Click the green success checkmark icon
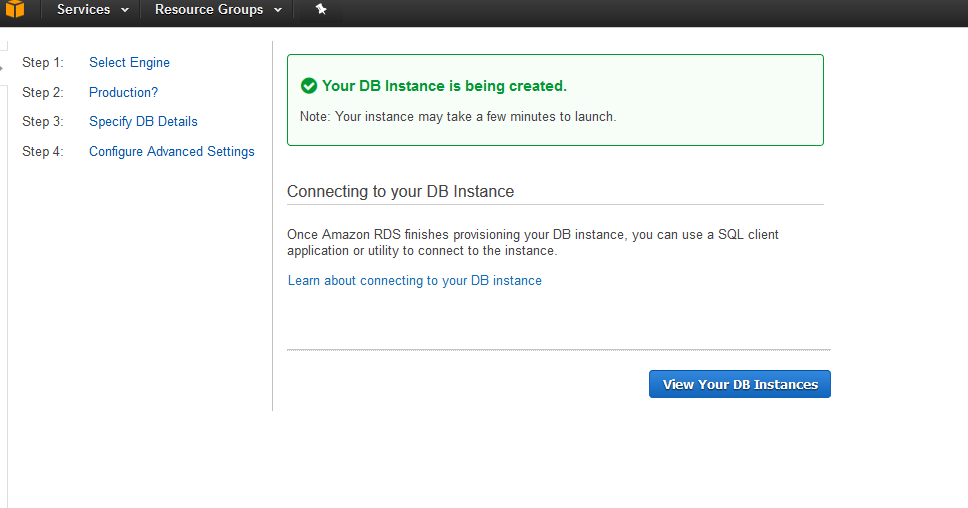 point(309,86)
